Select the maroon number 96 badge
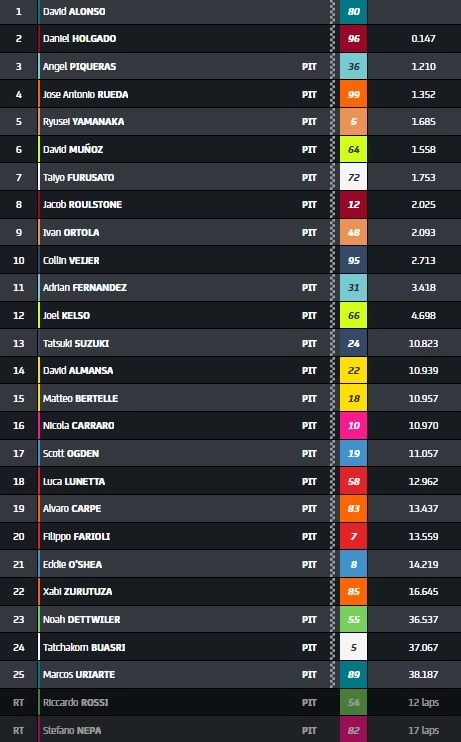The image size is (461, 742). (354, 39)
